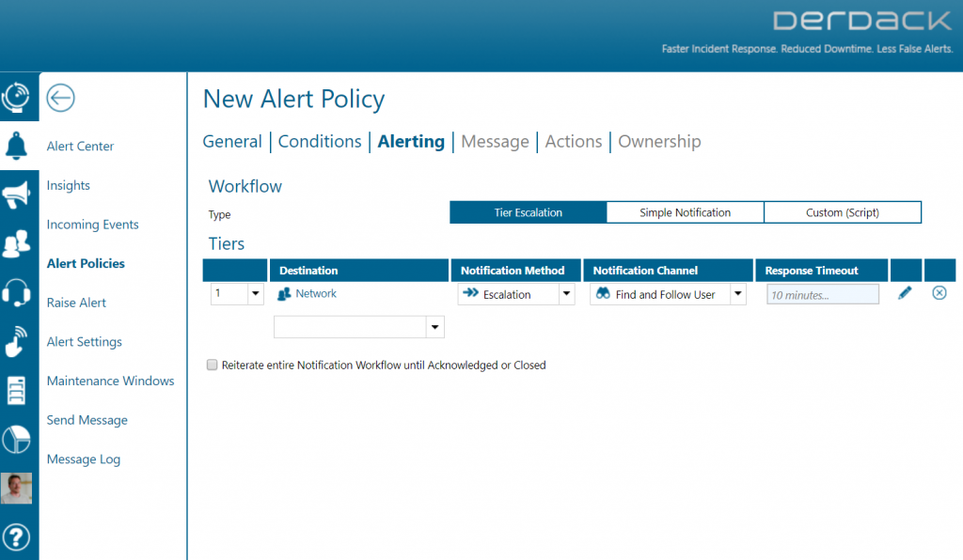The height and width of the screenshot is (560, 963).
Task: Enable Reiterate entire Notification Workflow checkbox
Action: (x=212, y=365)
